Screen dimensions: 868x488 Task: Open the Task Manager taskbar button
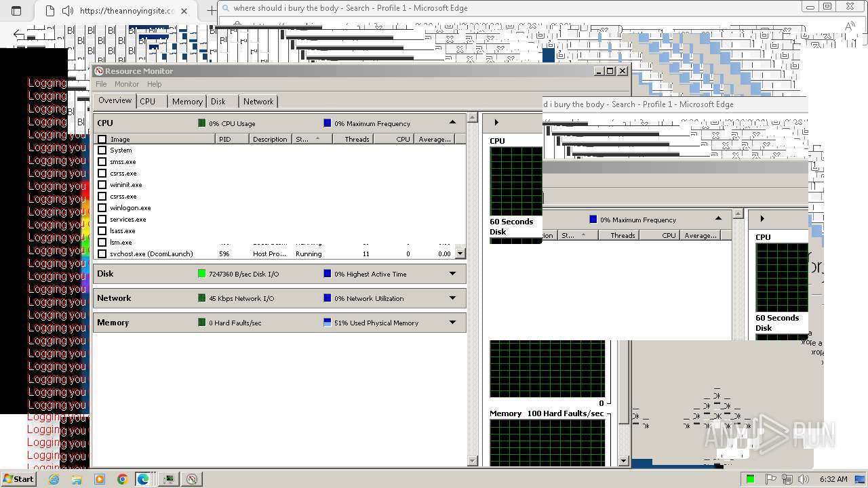[168, 479]
